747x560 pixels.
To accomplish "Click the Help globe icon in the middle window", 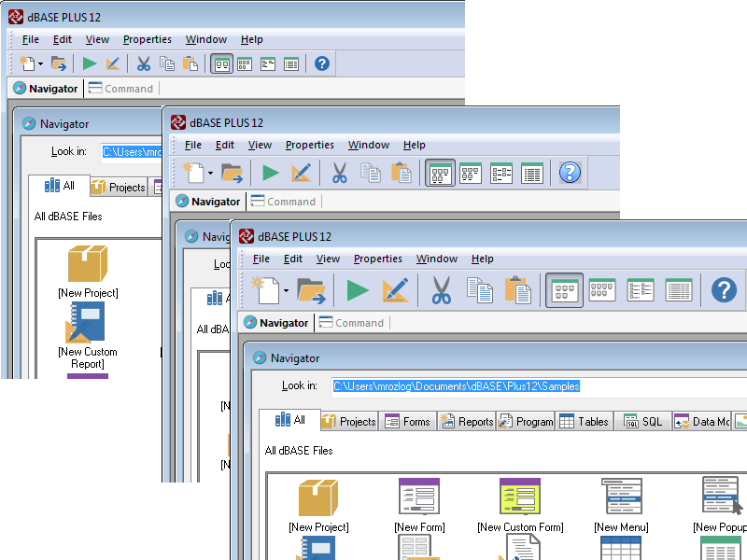I will point(570,173).
